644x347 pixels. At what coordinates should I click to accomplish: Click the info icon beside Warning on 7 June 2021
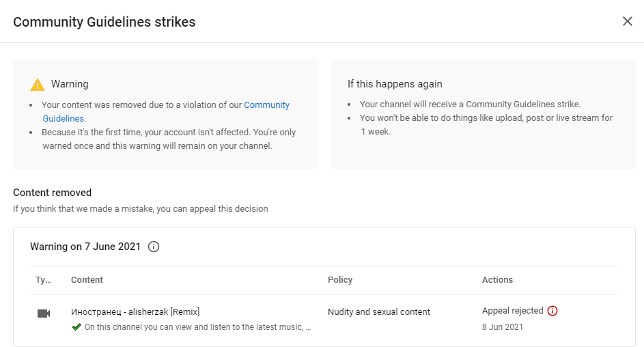[x=154, y=247]
